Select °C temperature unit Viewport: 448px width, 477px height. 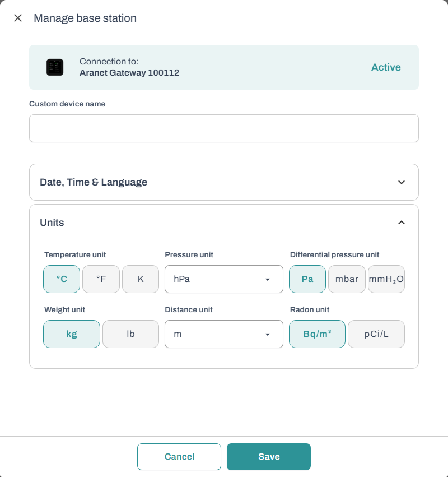(62, 279)
